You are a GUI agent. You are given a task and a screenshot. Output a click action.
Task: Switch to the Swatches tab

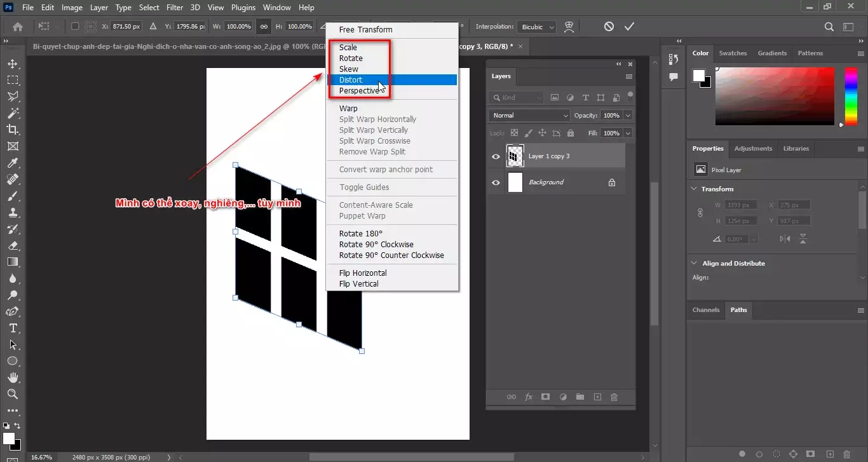[x=733, y=53]
